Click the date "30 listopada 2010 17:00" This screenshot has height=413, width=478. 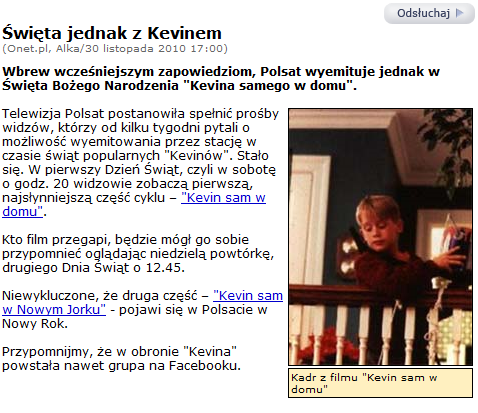154,49
